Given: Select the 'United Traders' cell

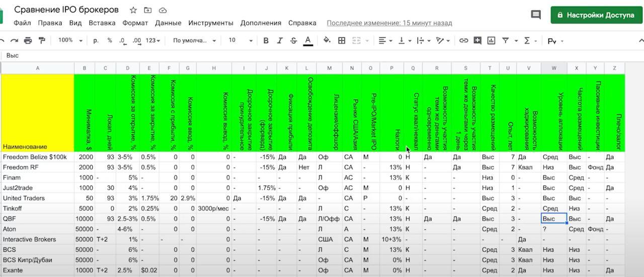Looking at the screenshot, I should (37, 198).
